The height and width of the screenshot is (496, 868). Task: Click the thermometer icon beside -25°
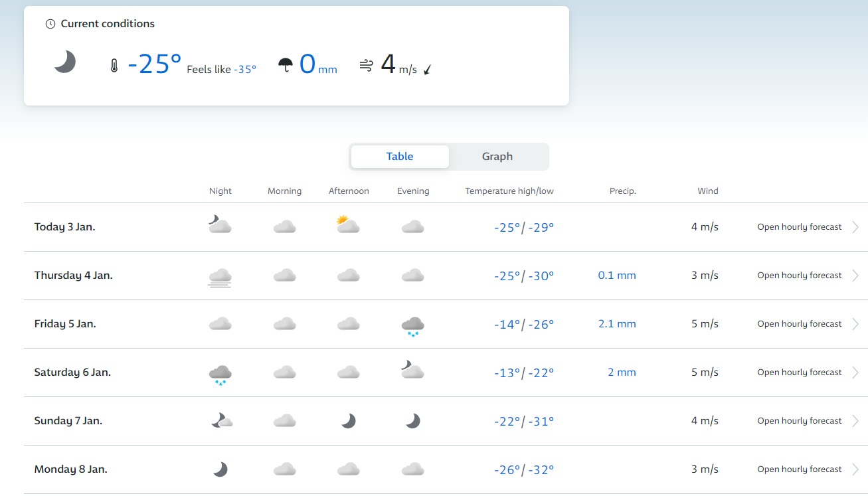coord(114,66)
